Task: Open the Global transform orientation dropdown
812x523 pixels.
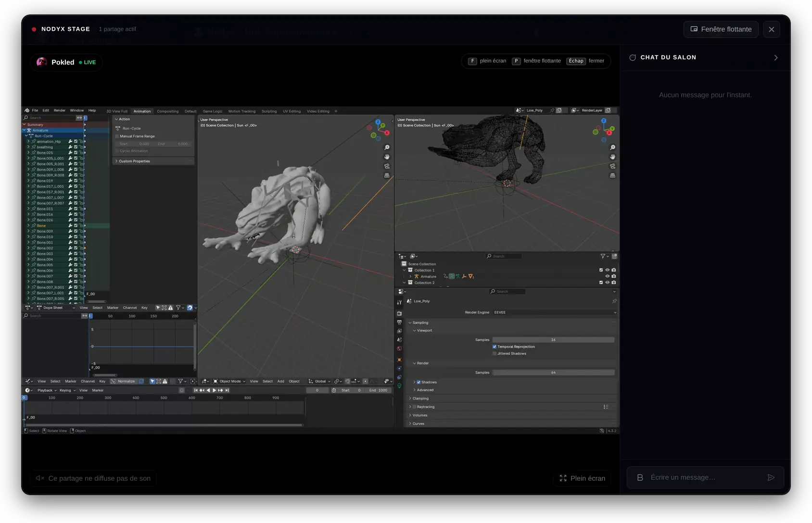Action: point(319,381)
